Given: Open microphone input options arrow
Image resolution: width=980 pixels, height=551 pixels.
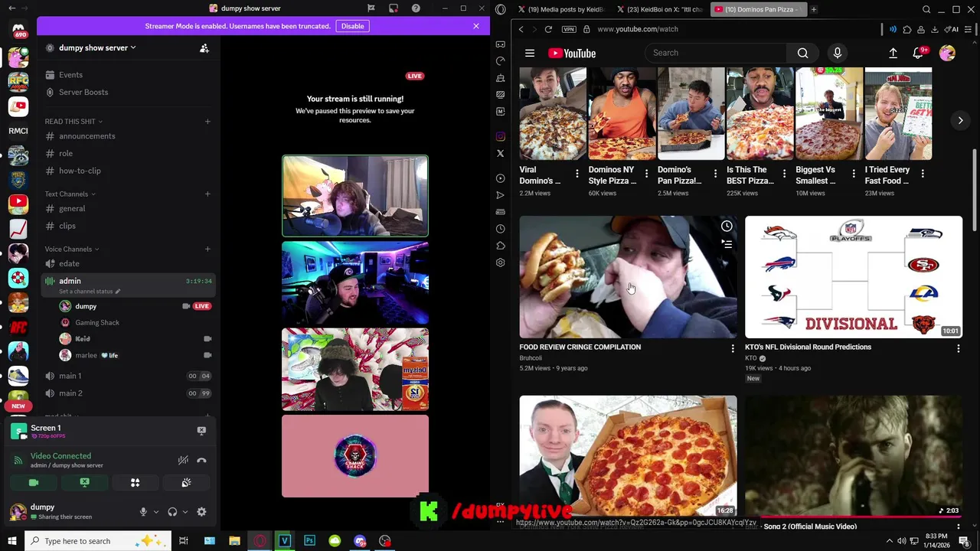Looking at the screenshot, I should [156, 512].
